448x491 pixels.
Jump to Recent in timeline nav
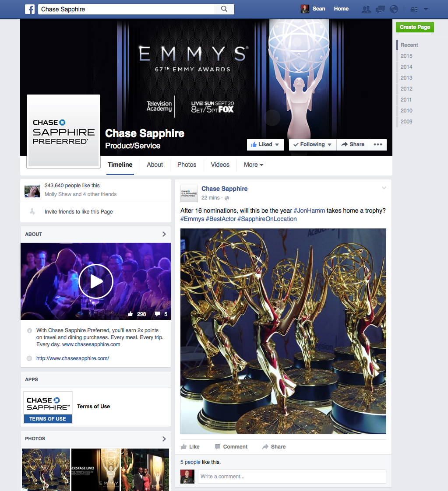pyautogui.click(x=409, y=45)
